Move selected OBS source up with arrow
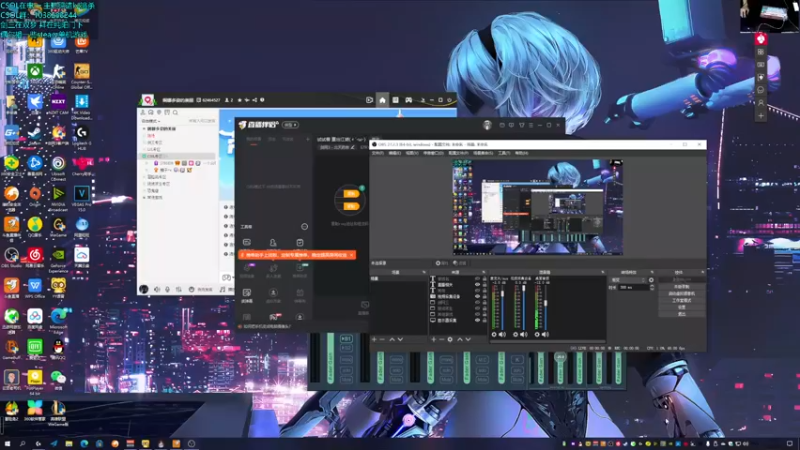The height and width of the screenshot is (450, 800). coord(460,339)
